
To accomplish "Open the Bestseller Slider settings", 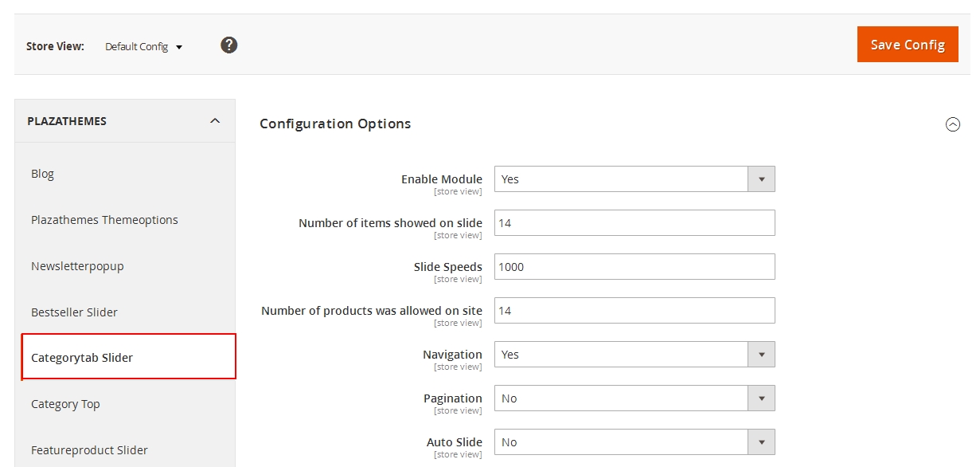I will pos(74,312).
